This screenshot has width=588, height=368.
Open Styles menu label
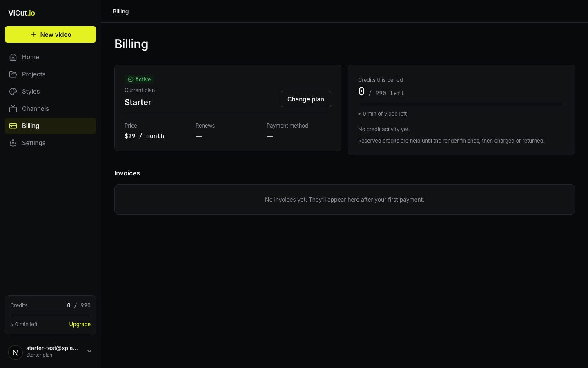tap(31, 92)
